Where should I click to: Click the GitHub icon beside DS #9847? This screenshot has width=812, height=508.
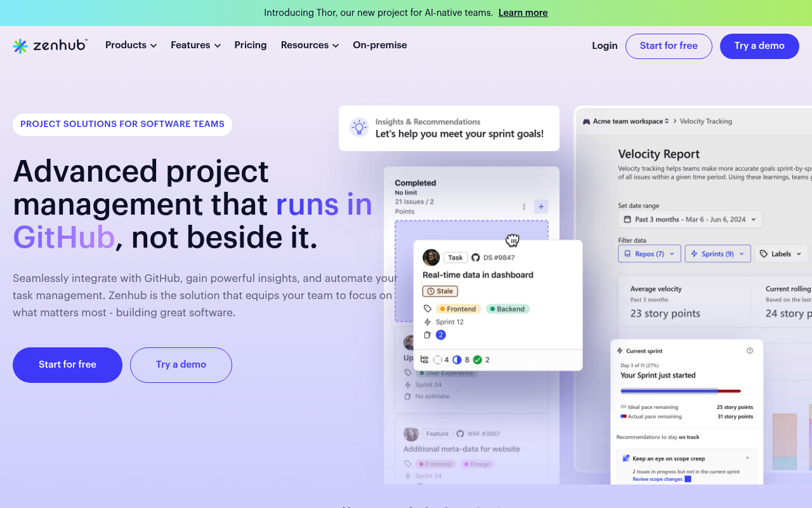[476, 257]
